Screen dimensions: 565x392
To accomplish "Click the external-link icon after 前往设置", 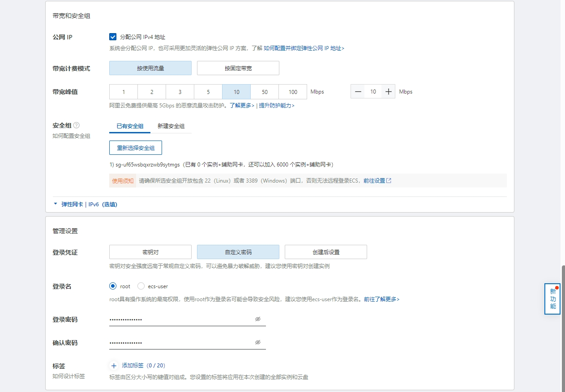I will point(389,180).
